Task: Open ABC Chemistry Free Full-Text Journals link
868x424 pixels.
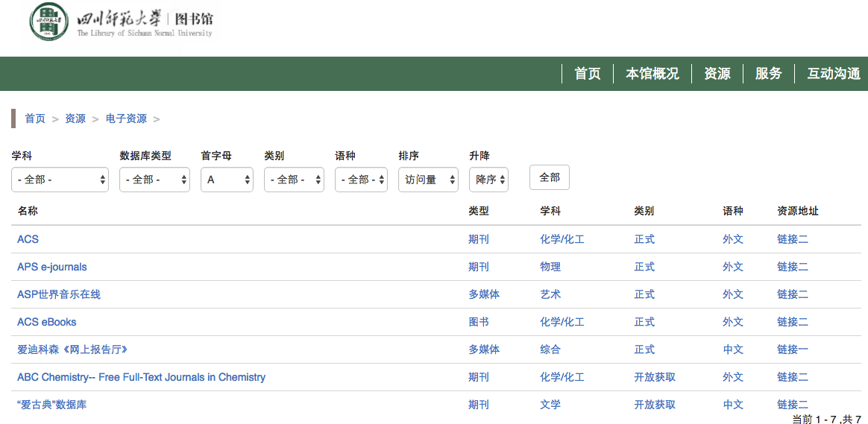Action: (x=141, y=377)
